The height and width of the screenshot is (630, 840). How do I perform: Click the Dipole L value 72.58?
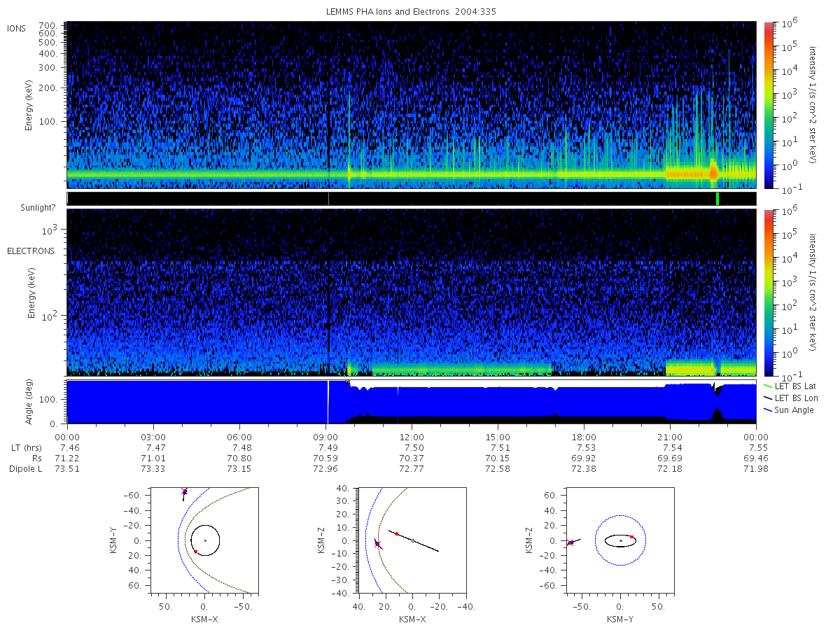tap(498, 468)
